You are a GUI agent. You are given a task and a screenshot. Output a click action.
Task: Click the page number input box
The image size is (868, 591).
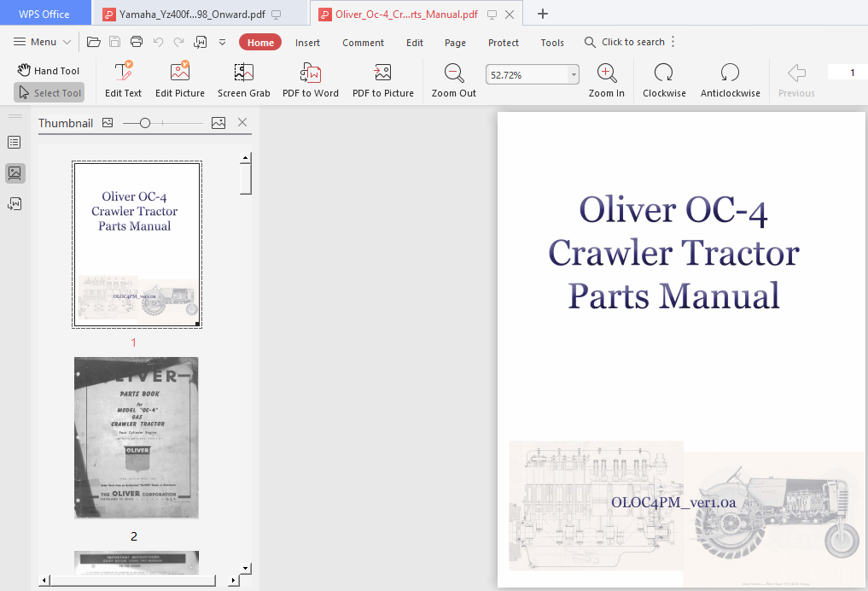[848, 72]
